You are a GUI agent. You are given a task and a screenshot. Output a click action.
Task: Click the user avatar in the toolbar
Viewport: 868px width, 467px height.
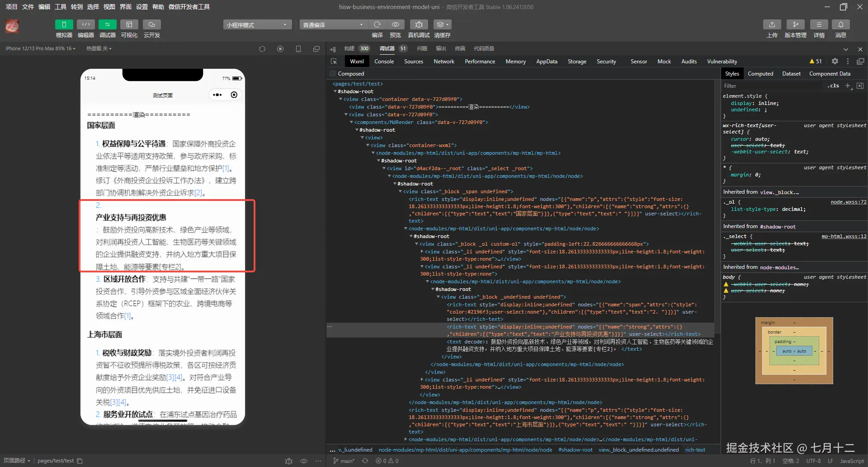tap(12, 27)
